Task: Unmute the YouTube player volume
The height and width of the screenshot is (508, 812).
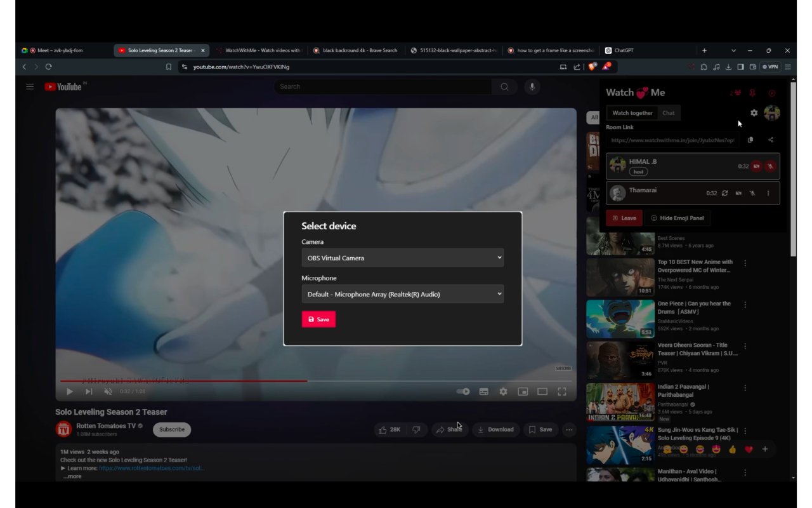Action: pos(108,392)
